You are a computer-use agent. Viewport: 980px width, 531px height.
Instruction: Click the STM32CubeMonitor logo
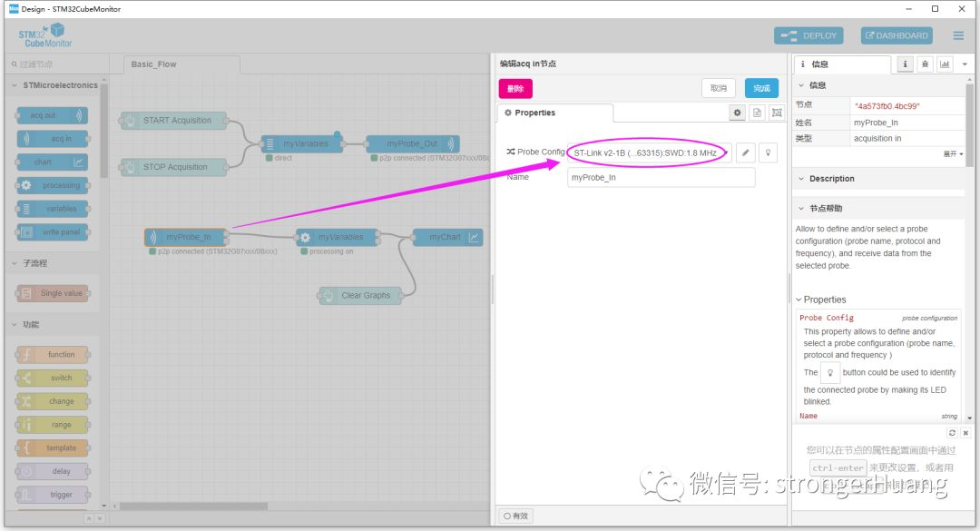pyautogui.click(x=45, y=35)
